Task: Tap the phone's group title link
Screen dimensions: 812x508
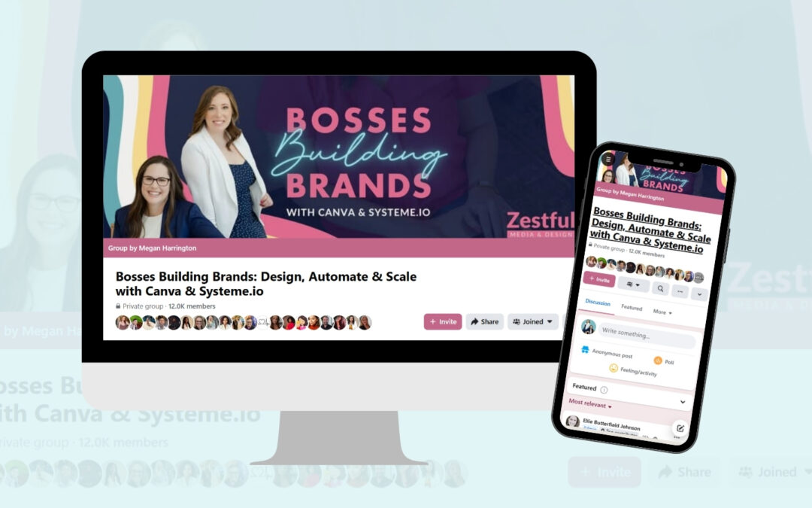Action: click(651, 230)
